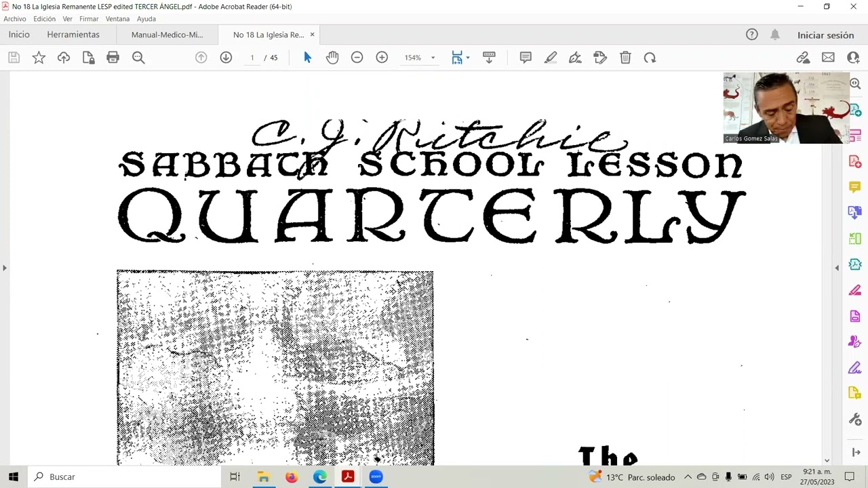Print the document with printer icon

(x=113, y=58)
